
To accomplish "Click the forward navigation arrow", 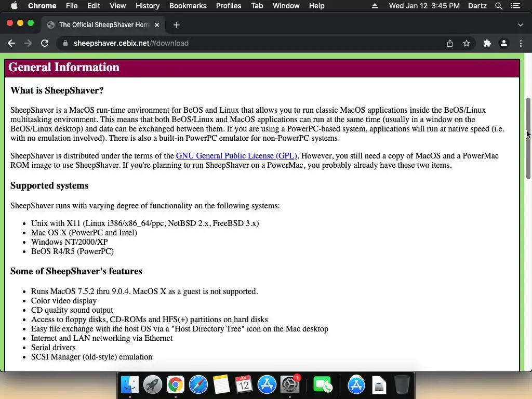I will coord(28,43).
